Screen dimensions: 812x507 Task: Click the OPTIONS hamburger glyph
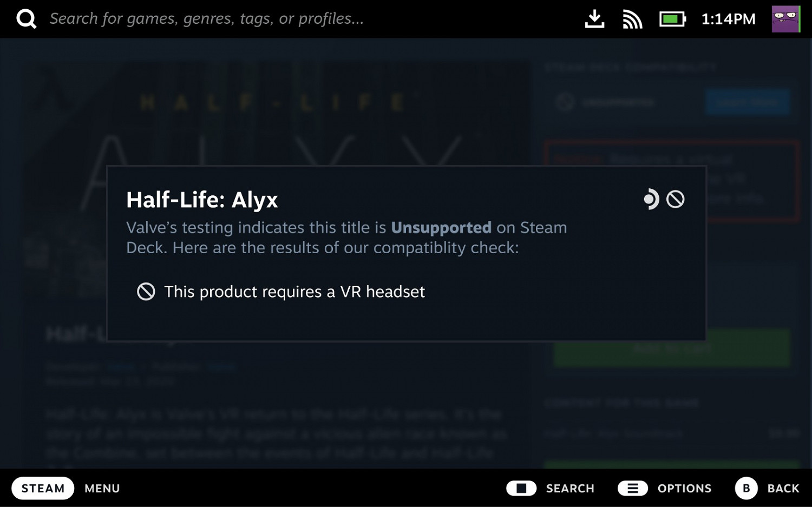pyautogui.click(x=632, y=489)
